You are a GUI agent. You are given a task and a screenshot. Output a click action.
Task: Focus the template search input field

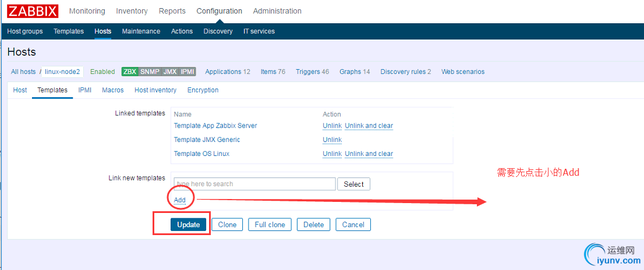[254, 184]
